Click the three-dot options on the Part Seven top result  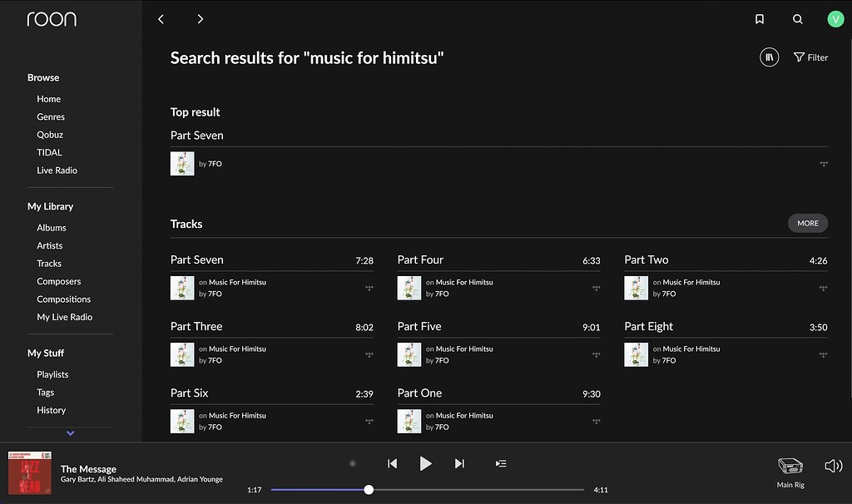point(823,164)
